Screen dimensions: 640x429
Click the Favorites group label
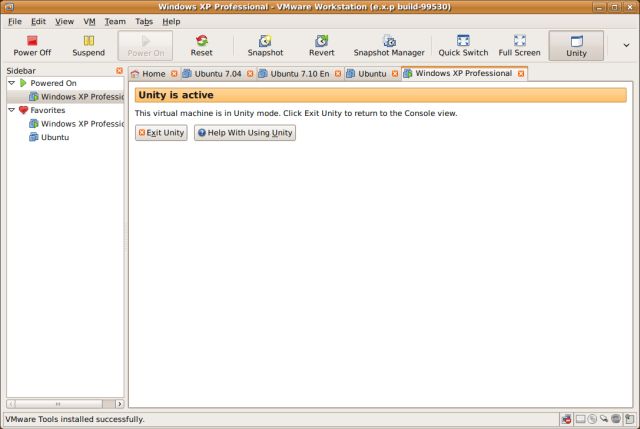[47, 110]
